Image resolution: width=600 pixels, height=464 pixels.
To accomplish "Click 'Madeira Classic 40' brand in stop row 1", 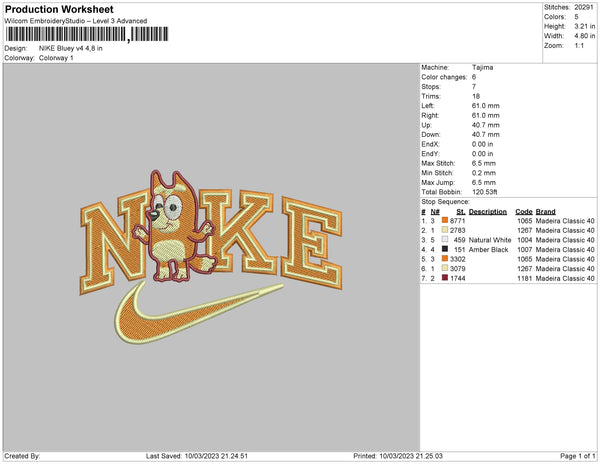I will 565,221.
